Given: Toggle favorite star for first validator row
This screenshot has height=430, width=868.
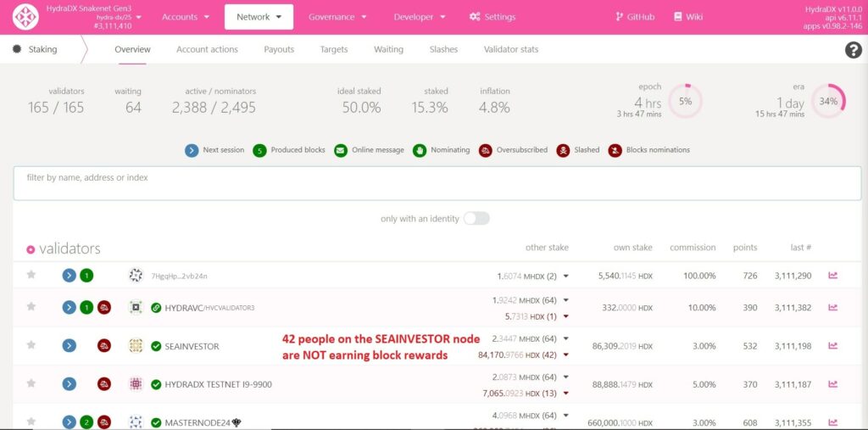Looking at the screenshot, I should (31, 275).
